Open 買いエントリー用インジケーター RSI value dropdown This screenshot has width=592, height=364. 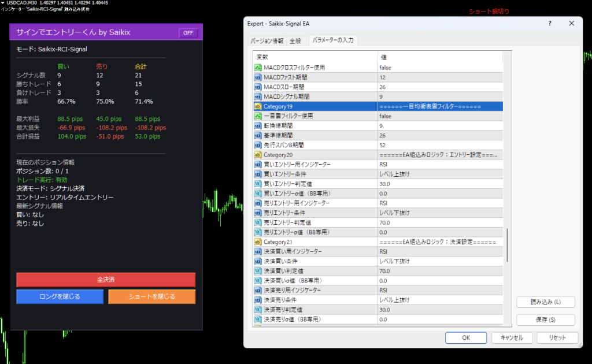pyautogui.click(x=439, y=165)
